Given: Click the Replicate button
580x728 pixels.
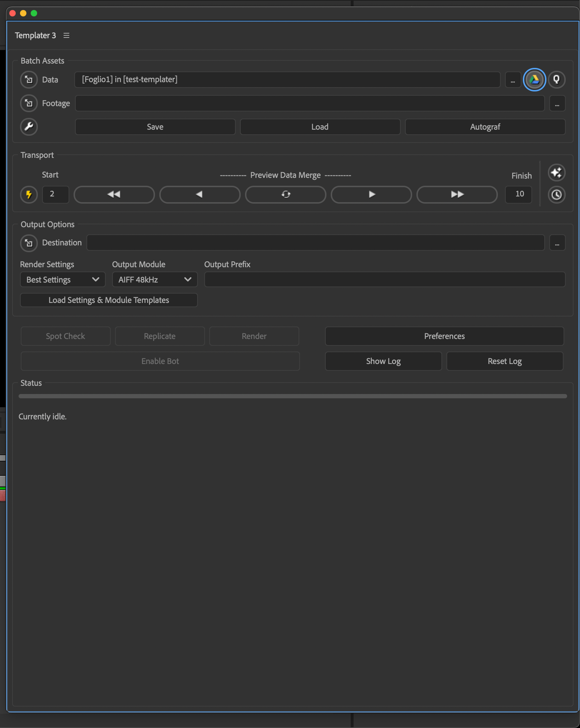Looking at the screenshot, I should pos(160,336).
